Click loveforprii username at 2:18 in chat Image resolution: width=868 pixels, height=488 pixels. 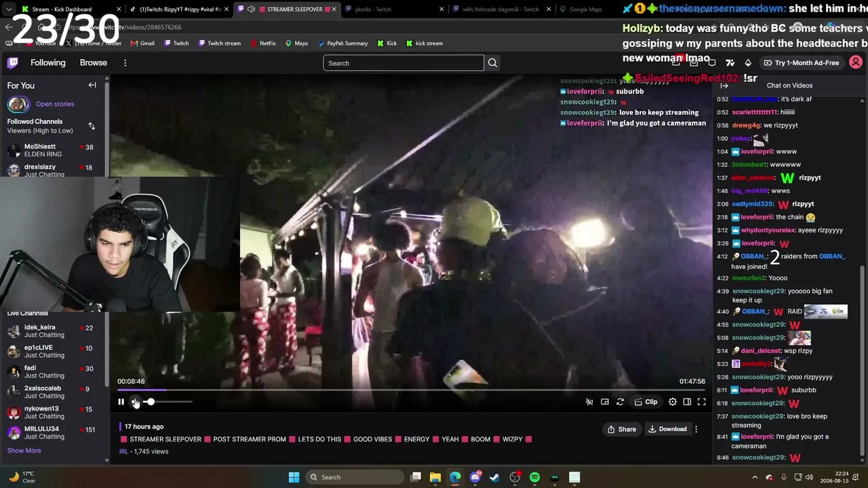(757, 217)
